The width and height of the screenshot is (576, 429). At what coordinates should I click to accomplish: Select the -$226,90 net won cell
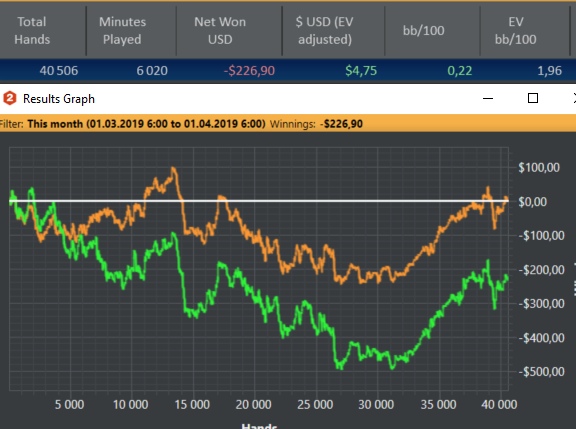tap(249, 71)
